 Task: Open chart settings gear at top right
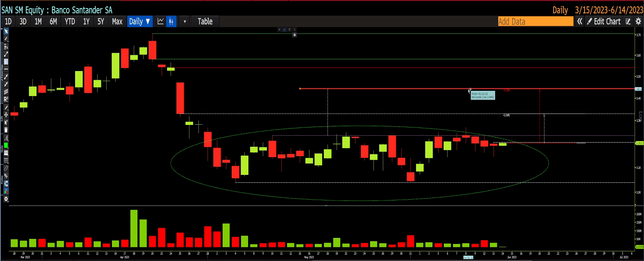click(638, 21)
